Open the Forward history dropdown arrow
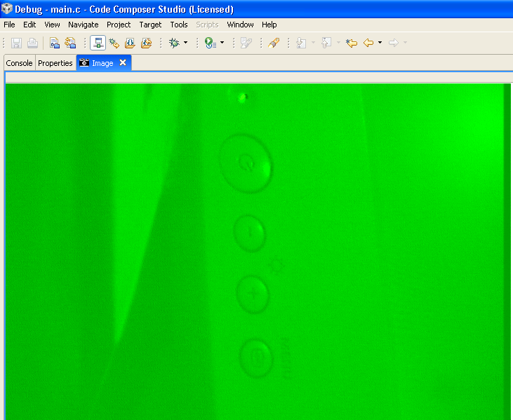The height and width of the screenshot is (420, 513). pyautogui.click(x=405, y=43)
